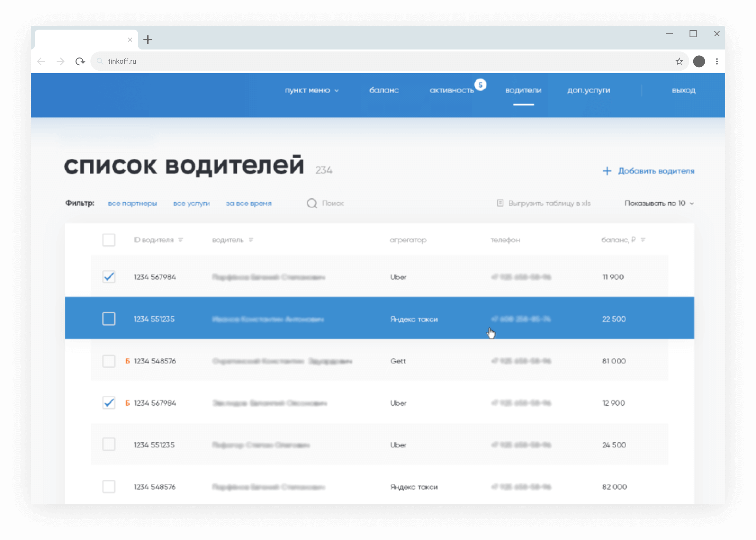Open the все партнеры filter

[x=133, y=203]
